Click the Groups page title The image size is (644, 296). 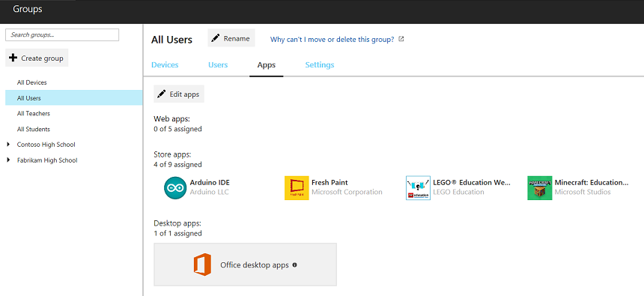click(x=28, y=9)
